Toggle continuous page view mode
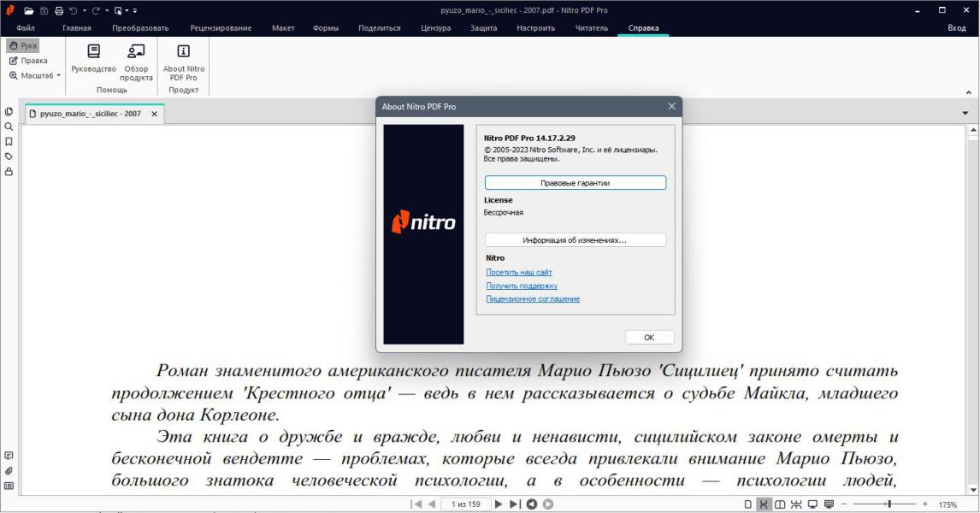 coord(763,504)
